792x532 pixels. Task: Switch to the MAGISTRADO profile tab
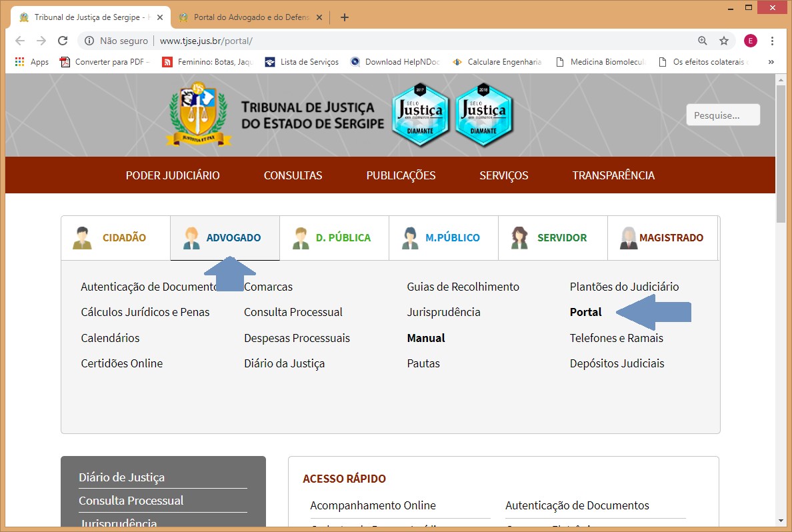662,238
